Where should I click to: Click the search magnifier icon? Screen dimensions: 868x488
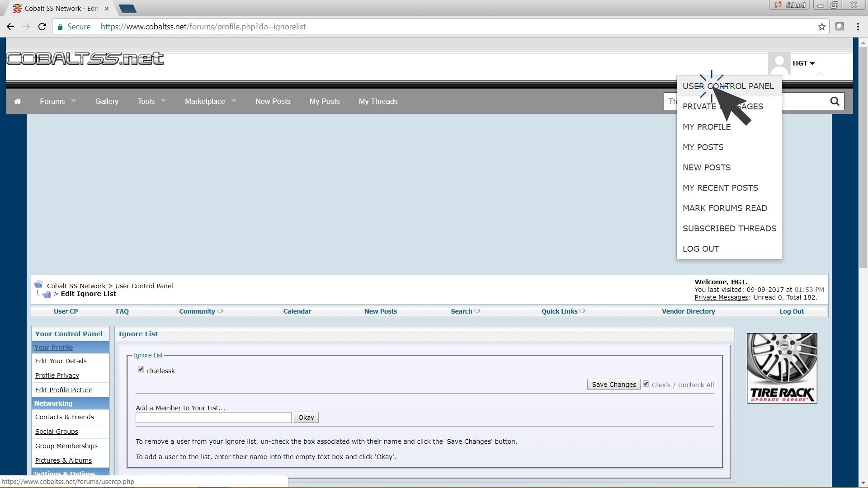click(x=835, y=101)
